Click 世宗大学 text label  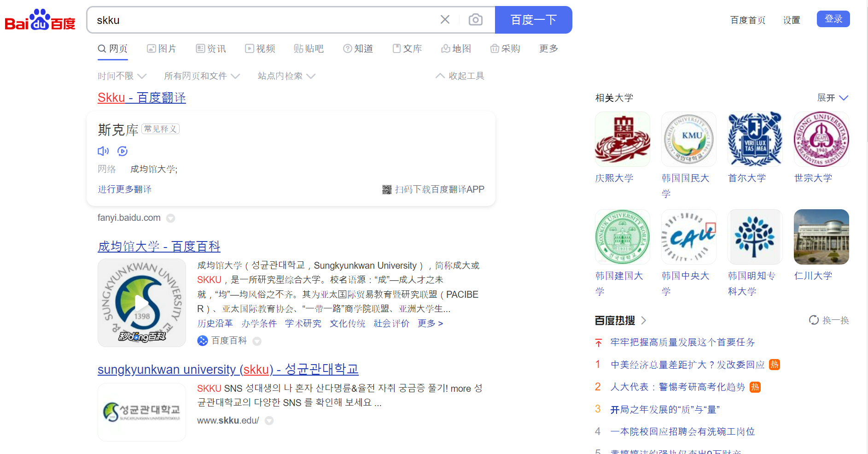click(813, 178)
